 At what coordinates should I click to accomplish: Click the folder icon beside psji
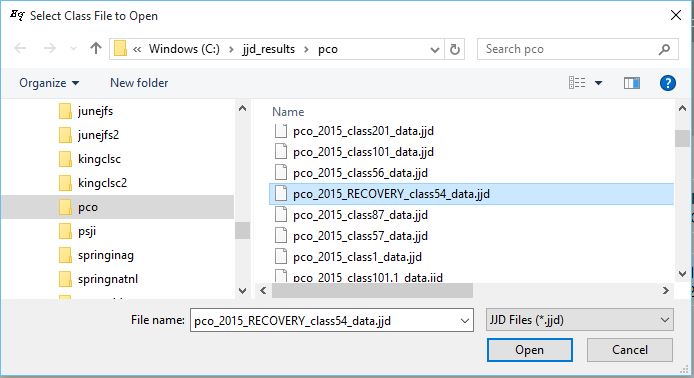pos(65,231)
